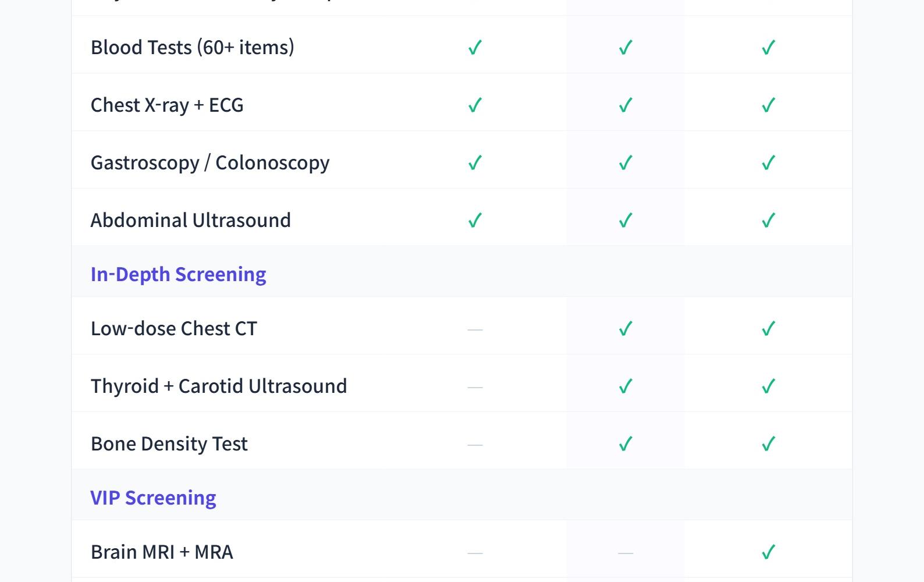Click the Abdominal Ultrasound row label
The width and height of the screenshot is (924, 582).
click(x=191, y=220)
